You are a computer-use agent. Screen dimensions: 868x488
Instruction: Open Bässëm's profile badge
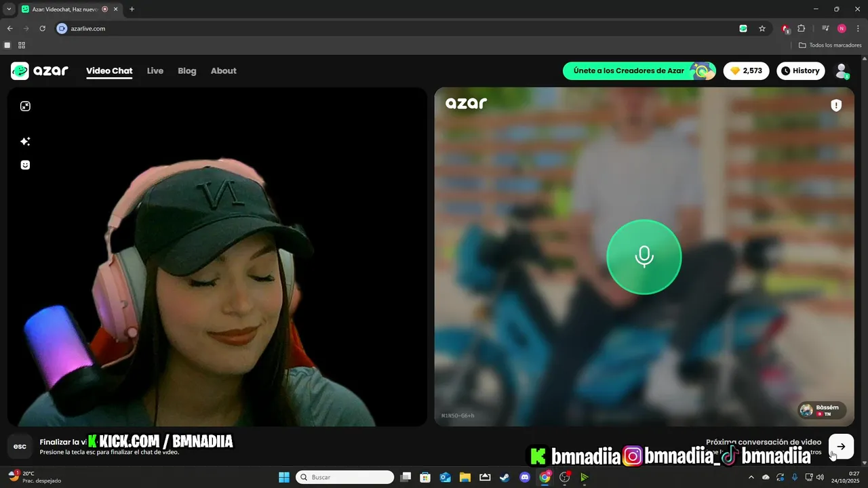822,410
